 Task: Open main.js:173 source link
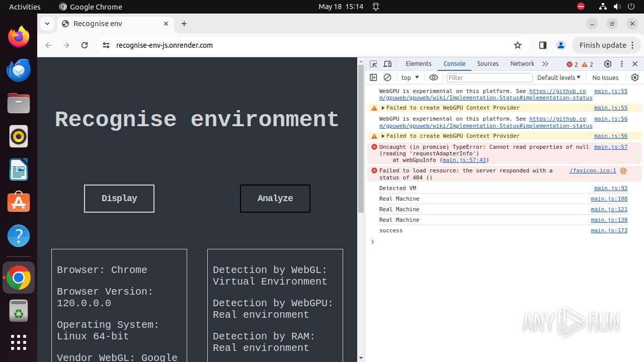pyautogui.click(x=609, y=231)
